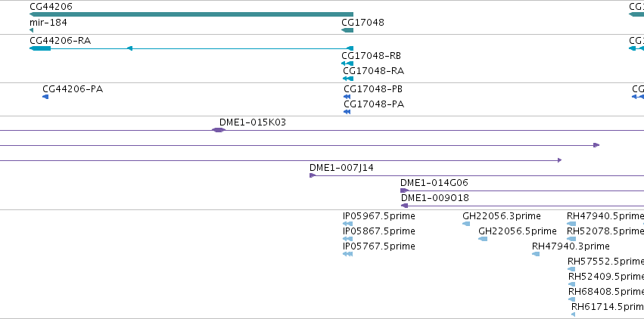Open the CG17048-RB label

point(371,56)
